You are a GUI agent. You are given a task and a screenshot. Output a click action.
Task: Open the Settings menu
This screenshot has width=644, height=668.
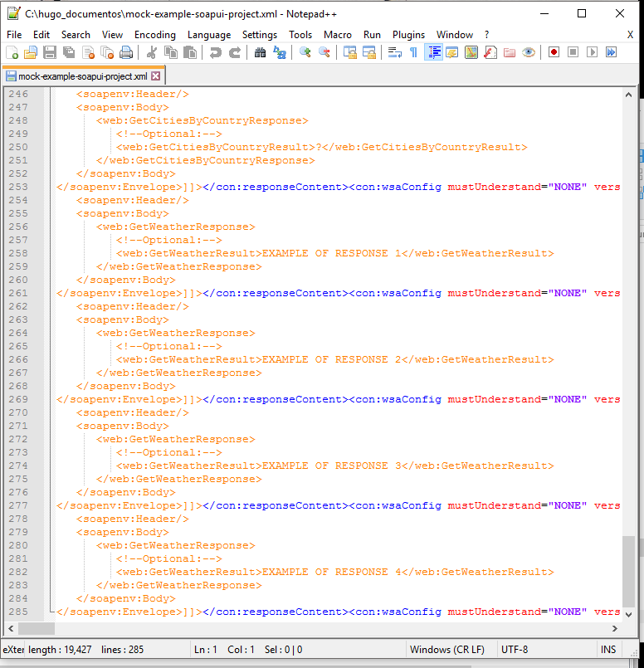(260, 35)
